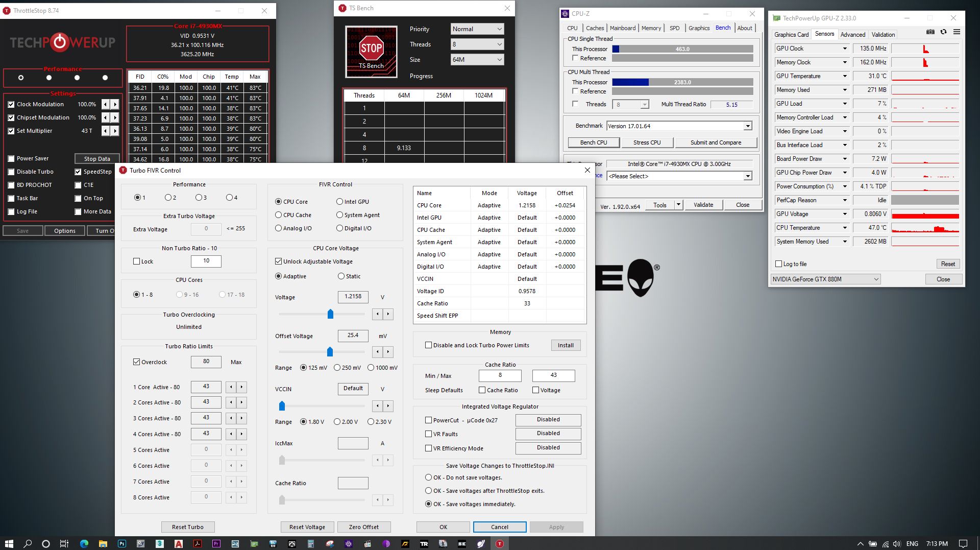Viewport: 980px width, 550px height.
Task: Open GPU-Z hamburger menu icon
Action: coord(957,32)
